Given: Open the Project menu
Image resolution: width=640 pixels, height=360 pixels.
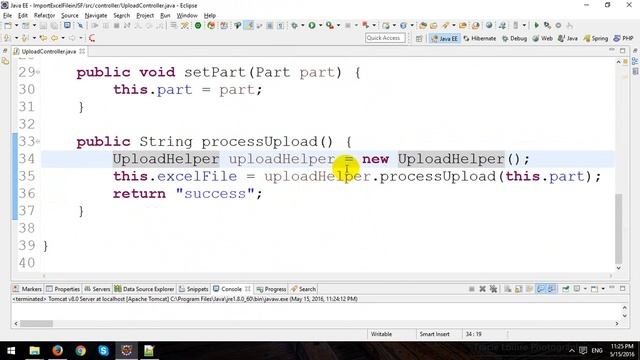Looking at the screenshot, I should [145, 16].
